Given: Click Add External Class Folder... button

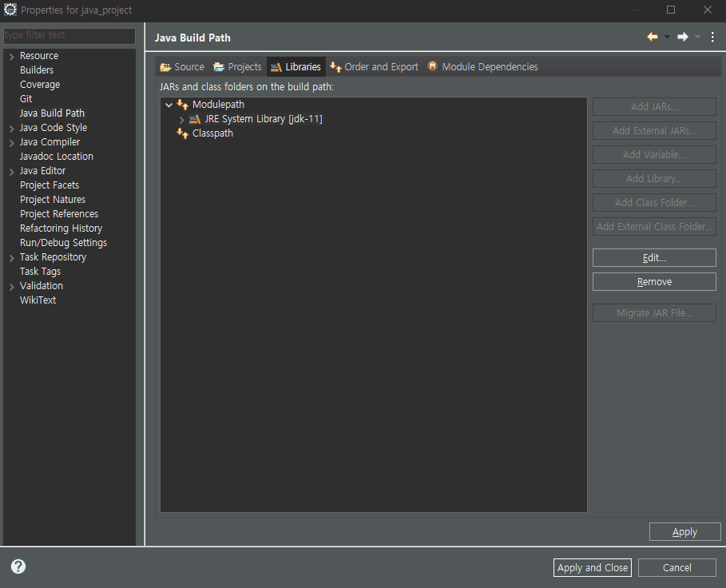Looking at the screenshot, I should tap(654, 226).
